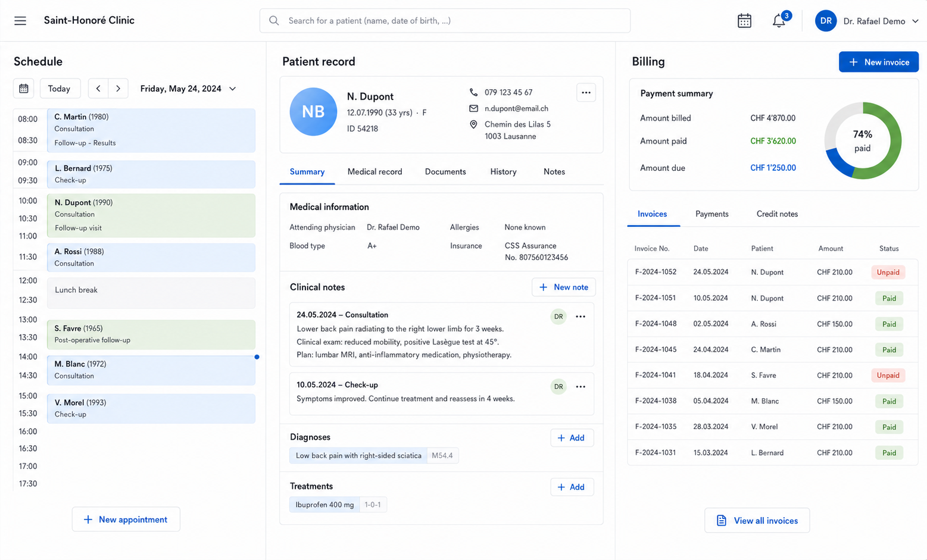Go to next day arrow

click(x=118, y=89)
